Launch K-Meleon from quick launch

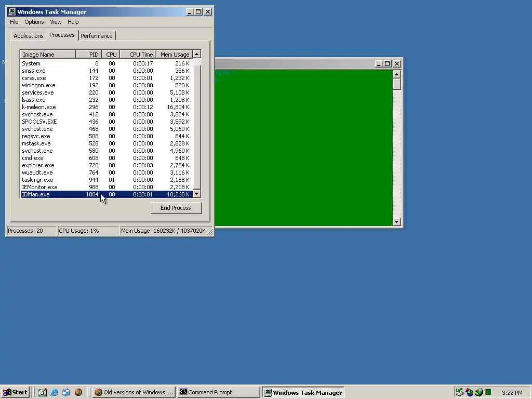pyautogui.click(x=78, y=393)
